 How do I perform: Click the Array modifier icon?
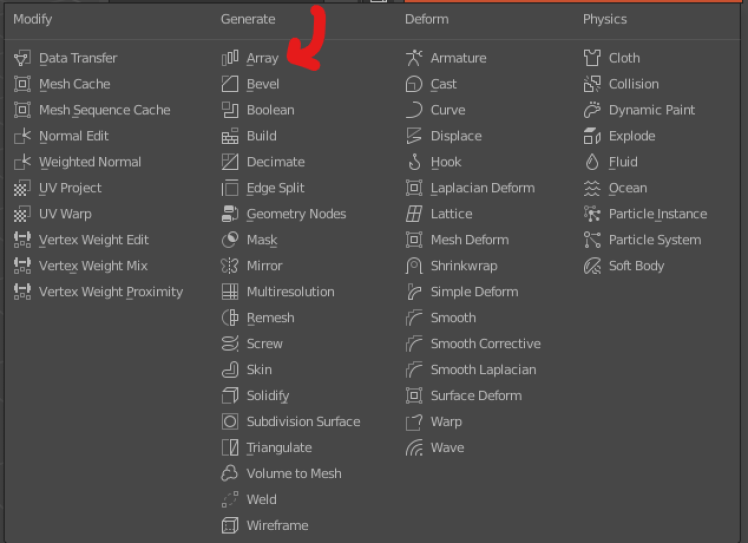point(230,58)
